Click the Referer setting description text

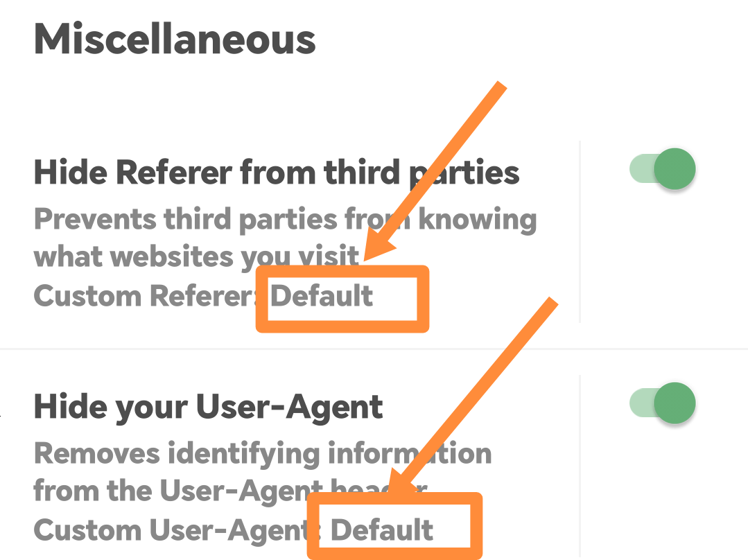(x=277, y=238)
